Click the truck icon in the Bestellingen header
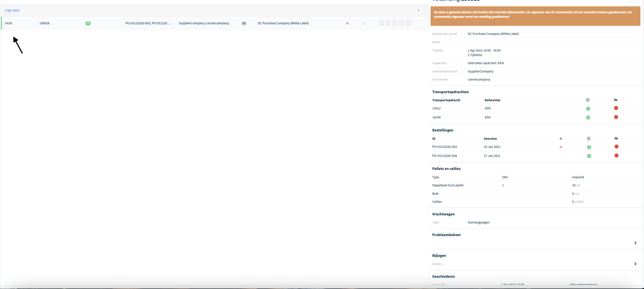The height and width of the screenshot is (289, 644). 616,138
